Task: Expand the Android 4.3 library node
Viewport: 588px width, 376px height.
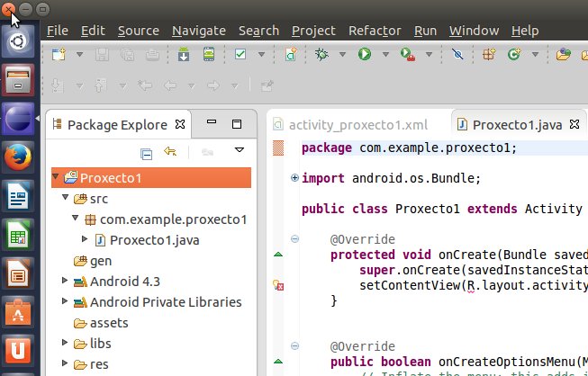Action: [x=65, y=280]
